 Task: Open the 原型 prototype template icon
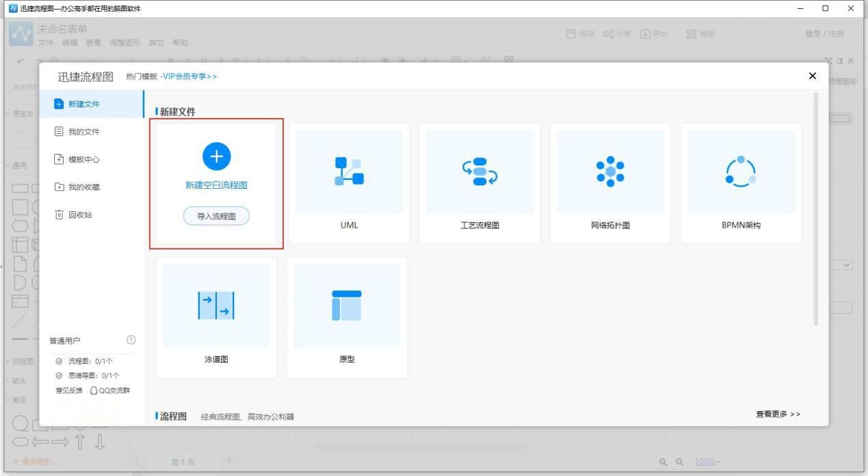coord(347,305)
